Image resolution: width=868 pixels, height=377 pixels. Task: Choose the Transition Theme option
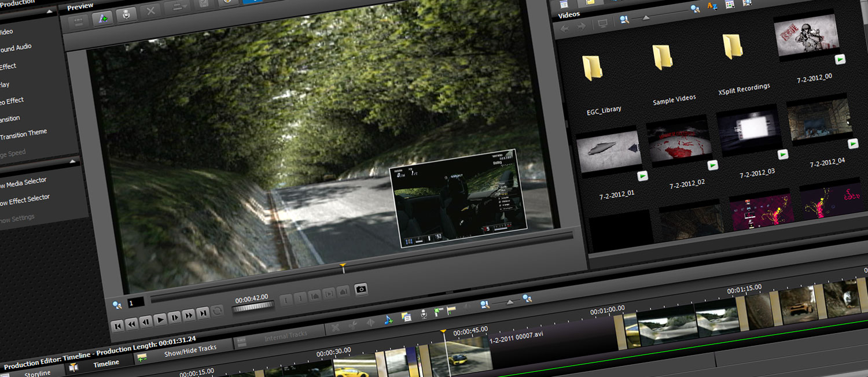[x=23, y=135]
